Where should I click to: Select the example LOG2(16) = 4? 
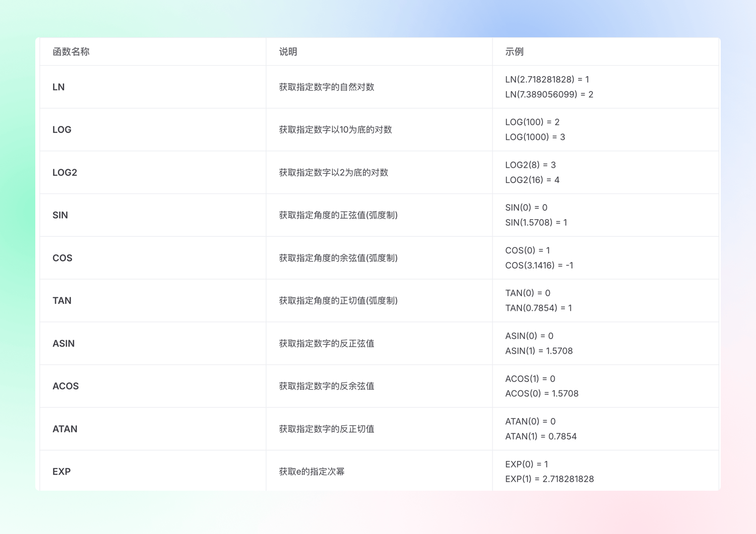click(x=532, y=180)
